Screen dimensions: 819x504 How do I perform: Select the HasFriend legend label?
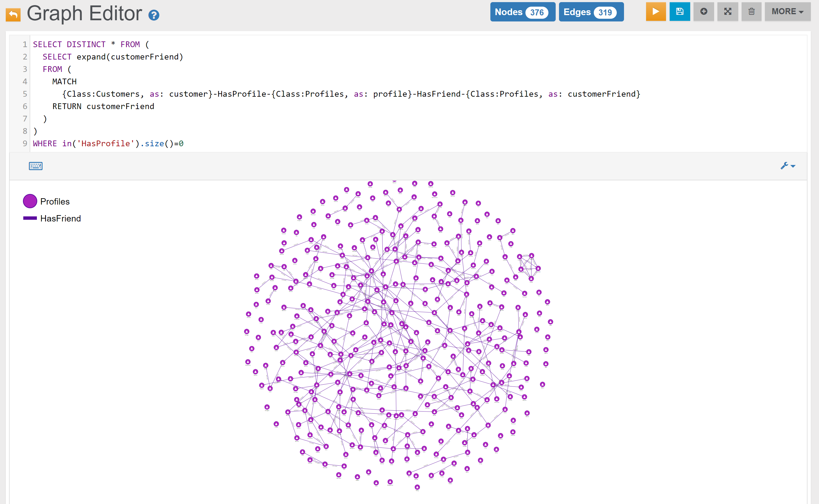click(x=61, y=219)
